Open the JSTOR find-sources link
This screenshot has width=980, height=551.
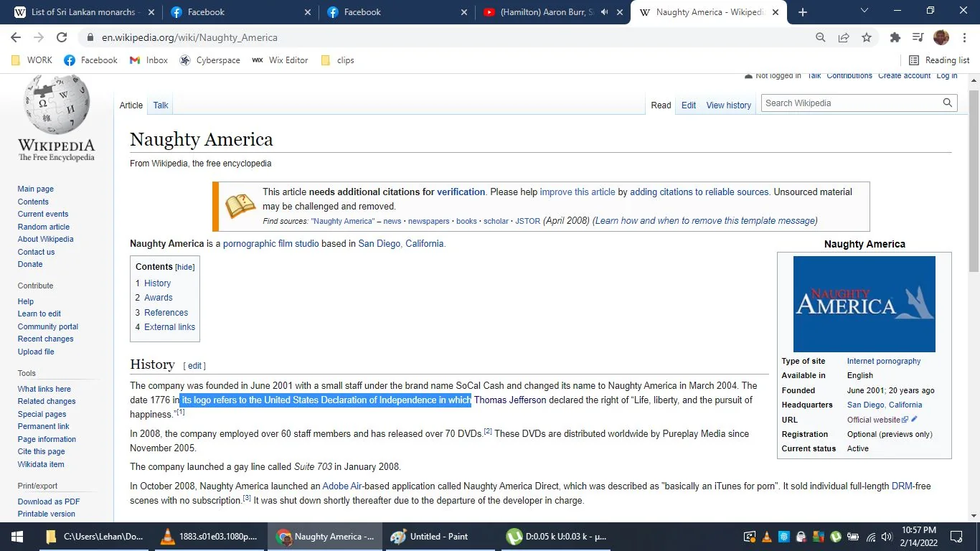click(x=528, y=221)
